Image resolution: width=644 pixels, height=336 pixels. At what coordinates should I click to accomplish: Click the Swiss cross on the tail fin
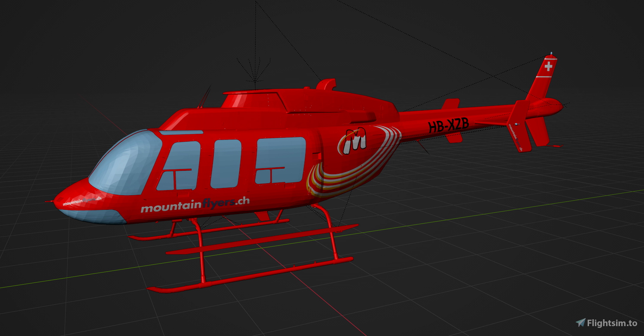[x=548, y=67]
